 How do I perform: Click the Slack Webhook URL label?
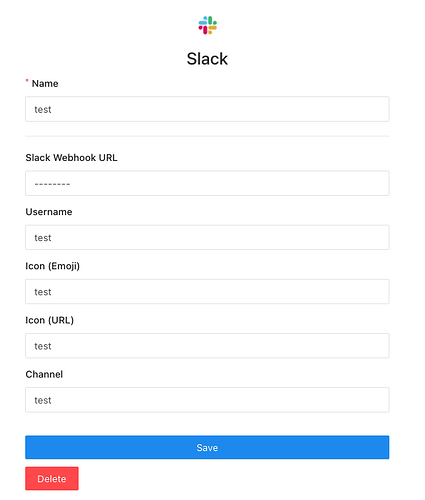[x=71, y=158]
